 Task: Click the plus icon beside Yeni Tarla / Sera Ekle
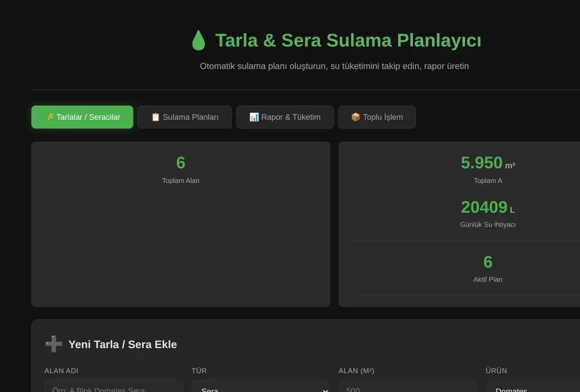coord(54,344)
